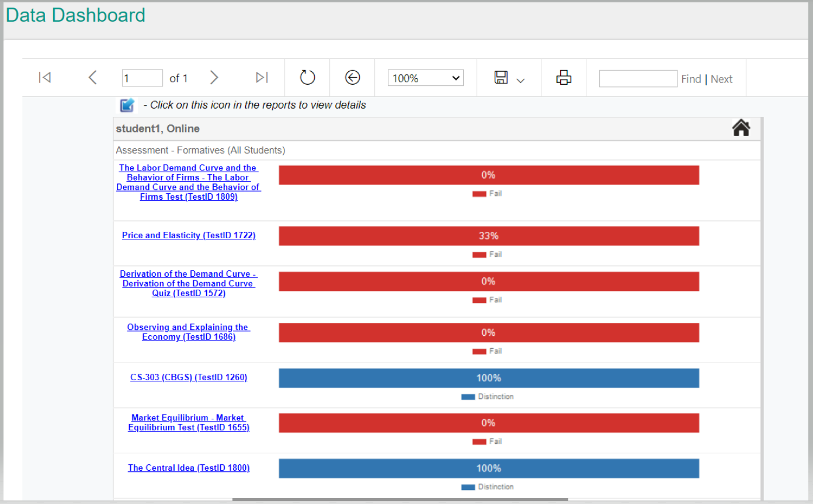The height and width of the screenshot is (504, 813).
Task: Click the next page arrow
Action: pos(214,78)
